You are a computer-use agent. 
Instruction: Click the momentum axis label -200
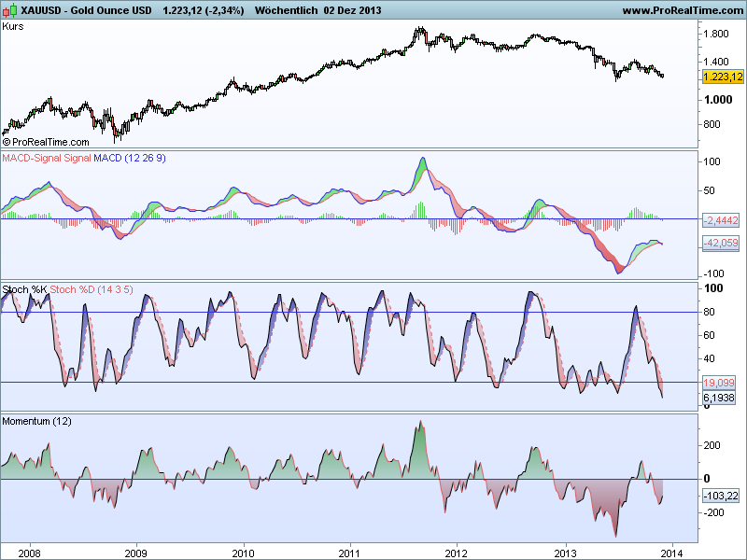(713, 512)
